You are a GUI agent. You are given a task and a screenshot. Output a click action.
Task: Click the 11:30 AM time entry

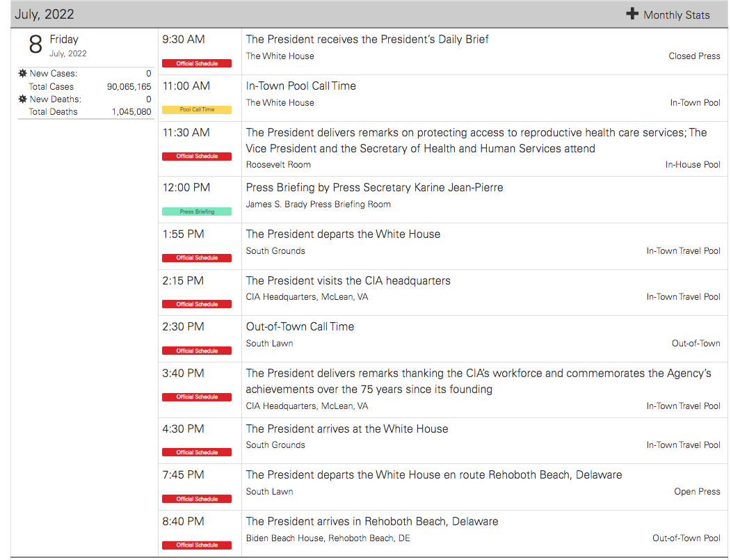tap(186, 133)
